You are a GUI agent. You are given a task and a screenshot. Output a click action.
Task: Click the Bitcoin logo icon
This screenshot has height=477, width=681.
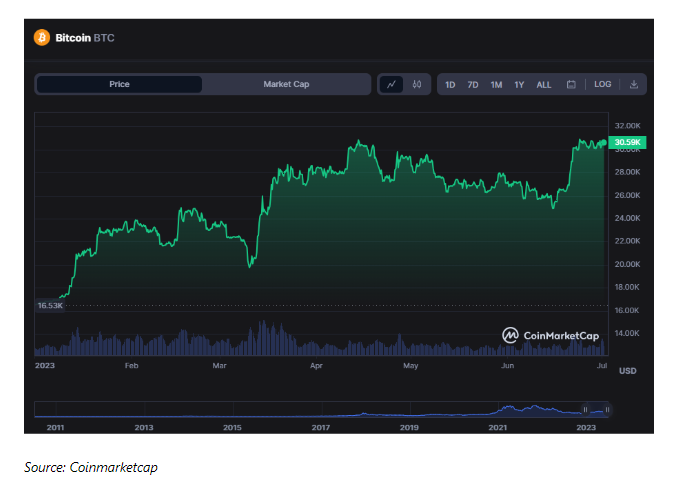click(42, 37)
